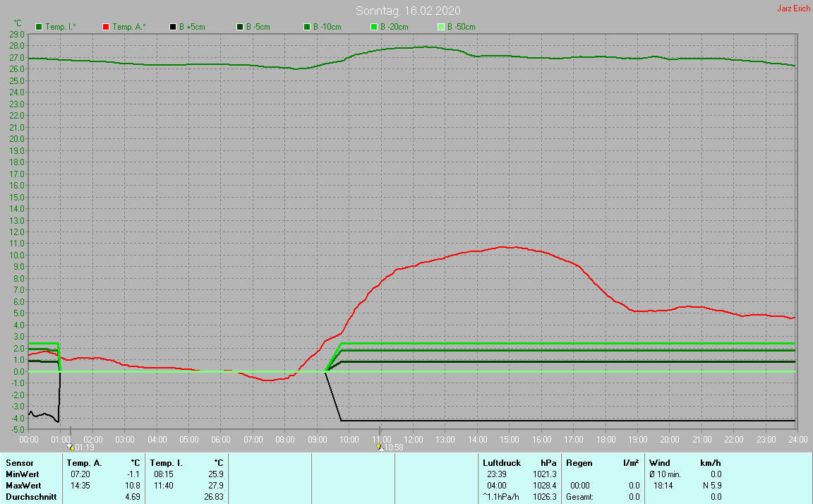Select the Temp. A. column header
Viewport: 813px width, 504px height.
click(84, 463)
